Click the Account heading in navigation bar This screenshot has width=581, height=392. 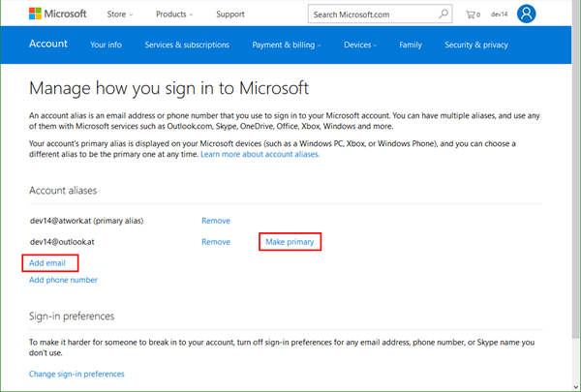(48, 45)
